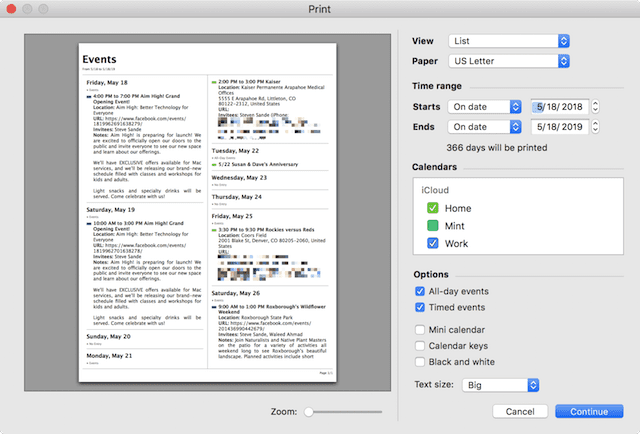
Task: Uncheck the Home calendar
Action: point(433,208)
